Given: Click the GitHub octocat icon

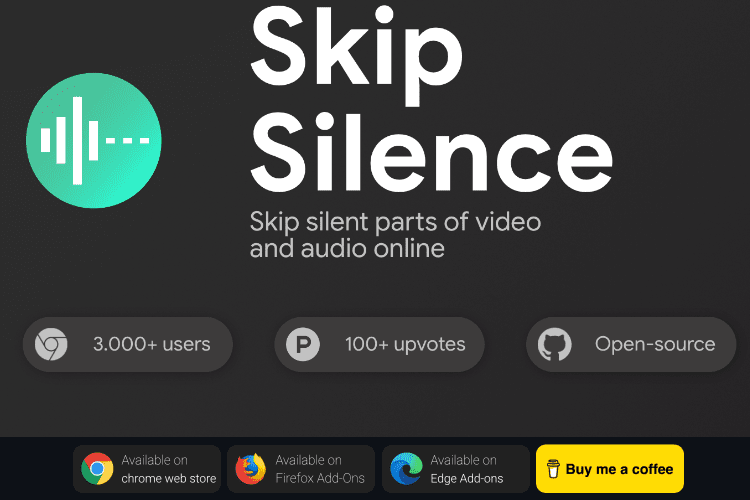Looking at the screenshot, I should (x=554, y=344).
